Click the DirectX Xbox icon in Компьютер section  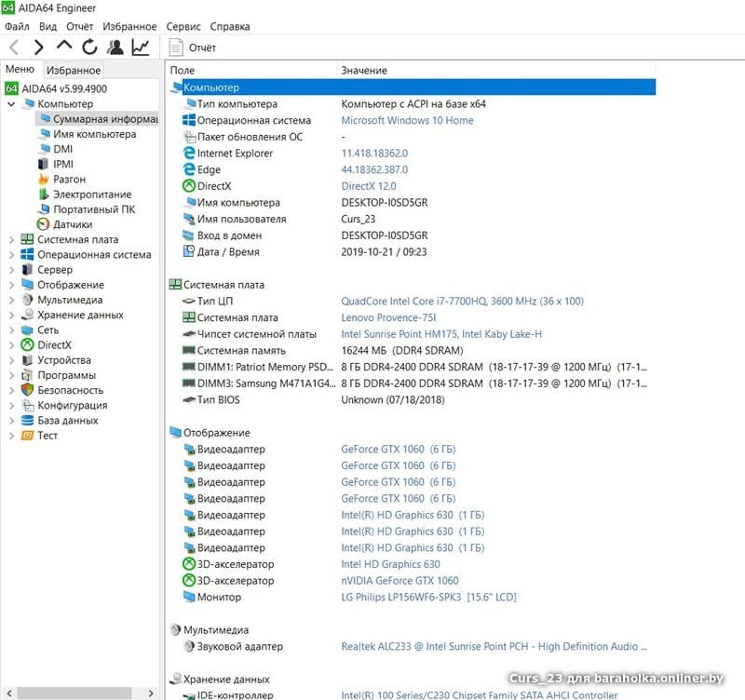coord(189,185)
